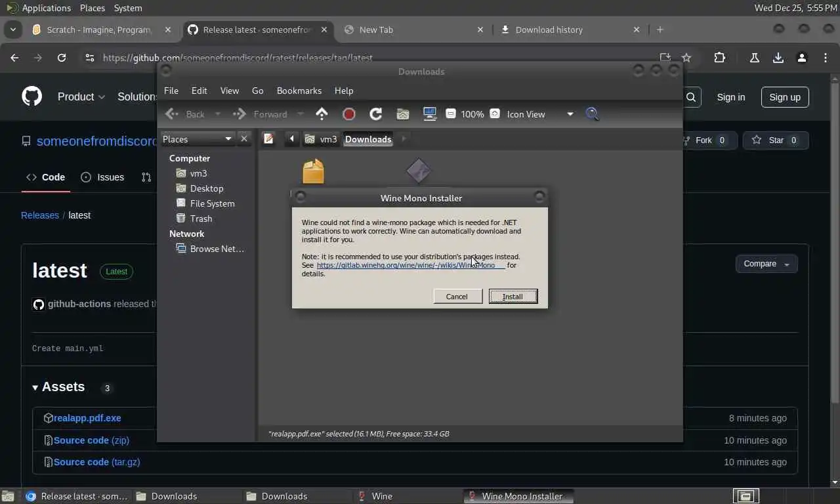Image resolution: width=840 pixels, height=504 pixels.
Task: Switch to the New Tab browser tab
Action: point(413,30)
